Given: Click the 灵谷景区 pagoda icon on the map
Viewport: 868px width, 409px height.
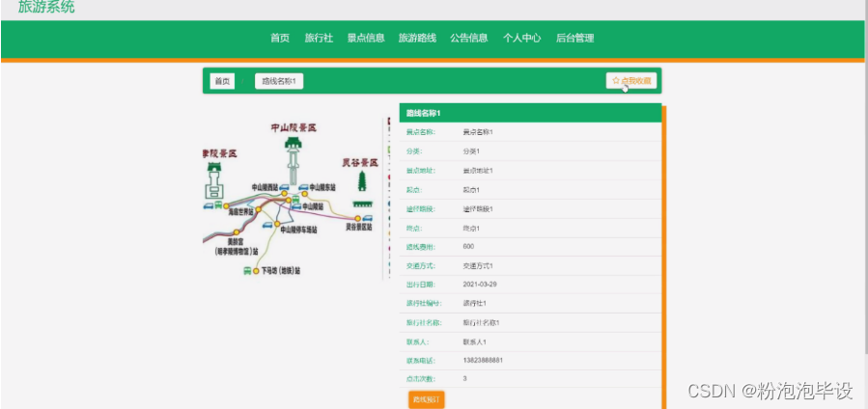Looking at the screenshot, I should click(x=362, y=181).
